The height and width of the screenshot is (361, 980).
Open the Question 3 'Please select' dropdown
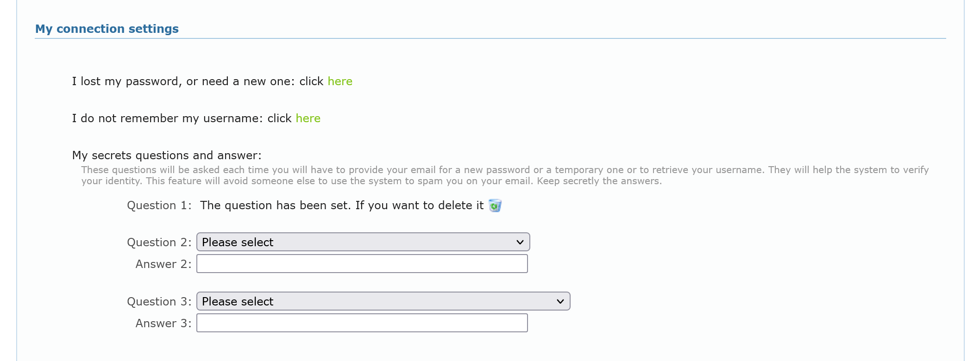point(375,301)
